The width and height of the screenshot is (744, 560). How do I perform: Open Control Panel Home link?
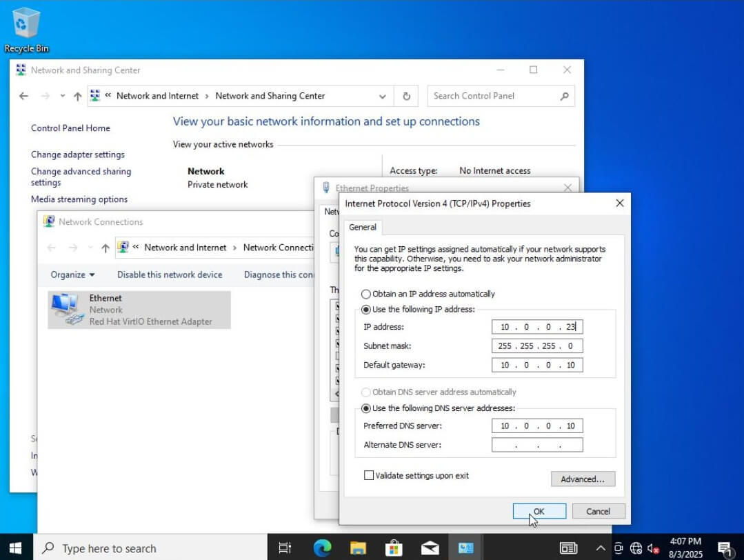click(70, 128)
